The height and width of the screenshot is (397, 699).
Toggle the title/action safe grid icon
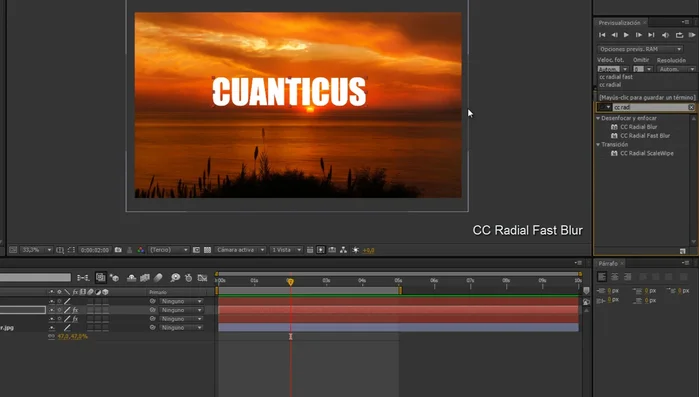pos(60,250)
